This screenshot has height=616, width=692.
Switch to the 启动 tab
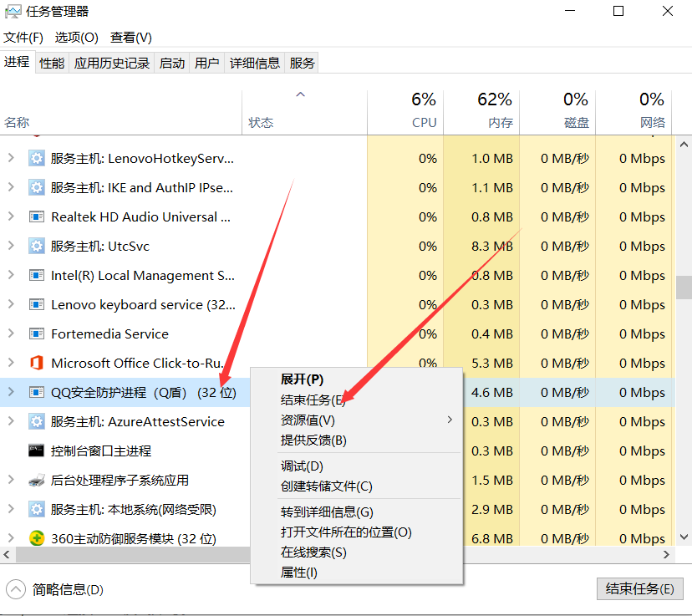pyautogui.click(x=171, y=63)
